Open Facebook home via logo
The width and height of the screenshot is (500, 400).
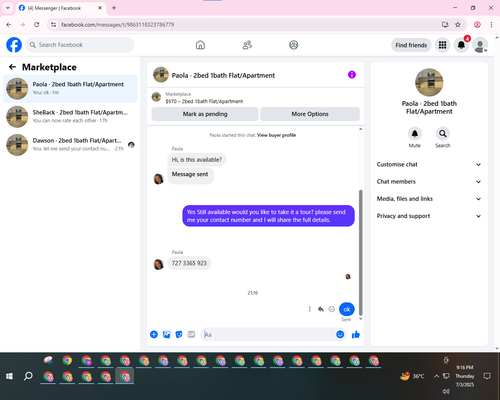click(14, 45)
